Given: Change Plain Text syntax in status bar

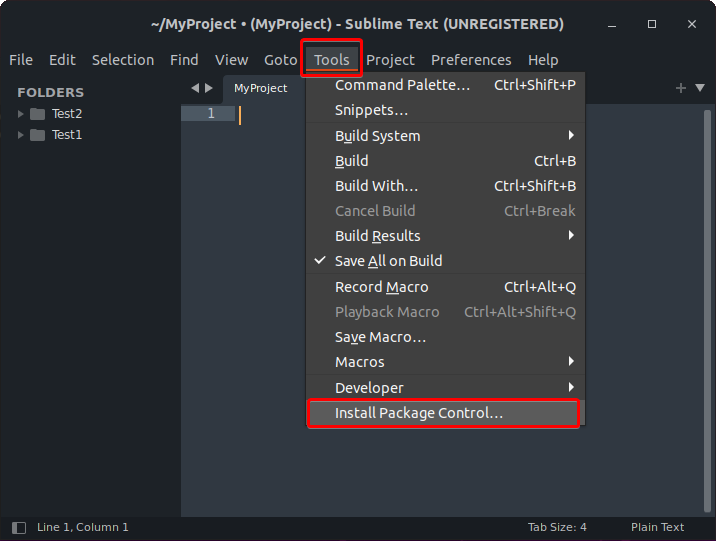Looking at the screenshot, I should (x=657, y=527).
